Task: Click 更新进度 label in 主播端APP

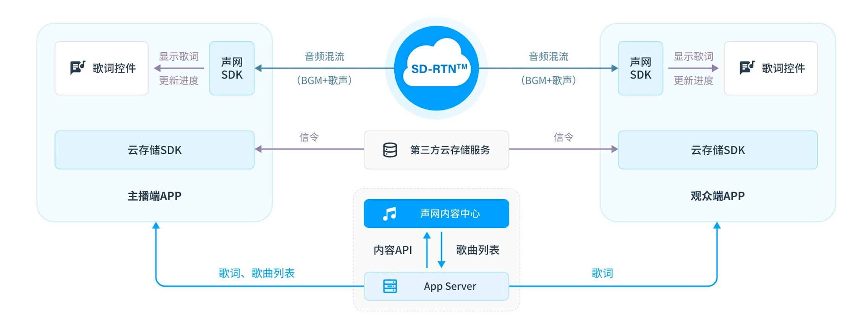Action: pyautogui.click(x=179, y=81)
